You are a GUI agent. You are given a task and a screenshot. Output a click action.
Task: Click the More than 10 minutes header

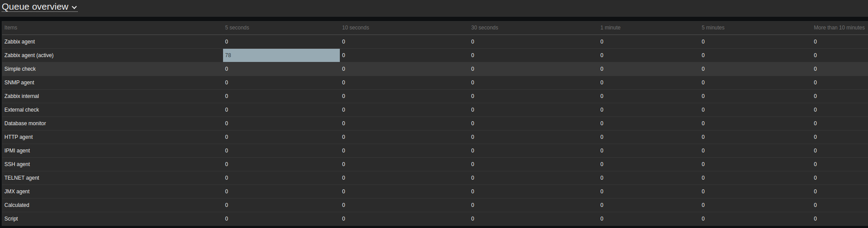click(839, 28)
